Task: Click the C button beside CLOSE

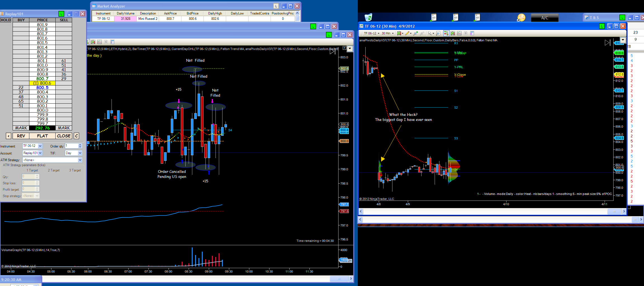Action: (x=76, y=136)
